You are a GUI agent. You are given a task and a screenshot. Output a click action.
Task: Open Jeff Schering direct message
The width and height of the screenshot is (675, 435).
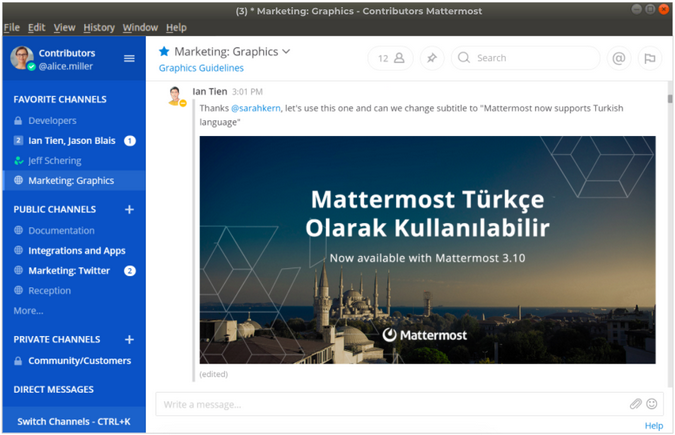(x=74, y=161)
